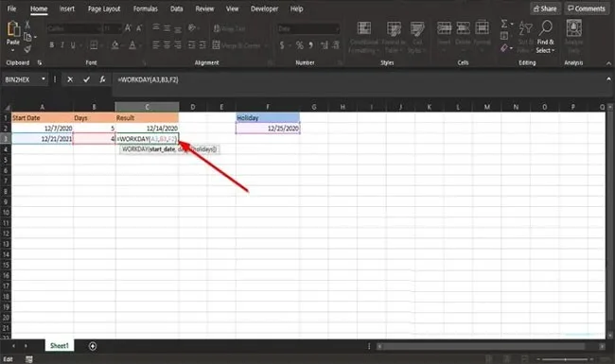Expand the Paste options arrow
The image size is (615, 364).
tap(13, 50)
